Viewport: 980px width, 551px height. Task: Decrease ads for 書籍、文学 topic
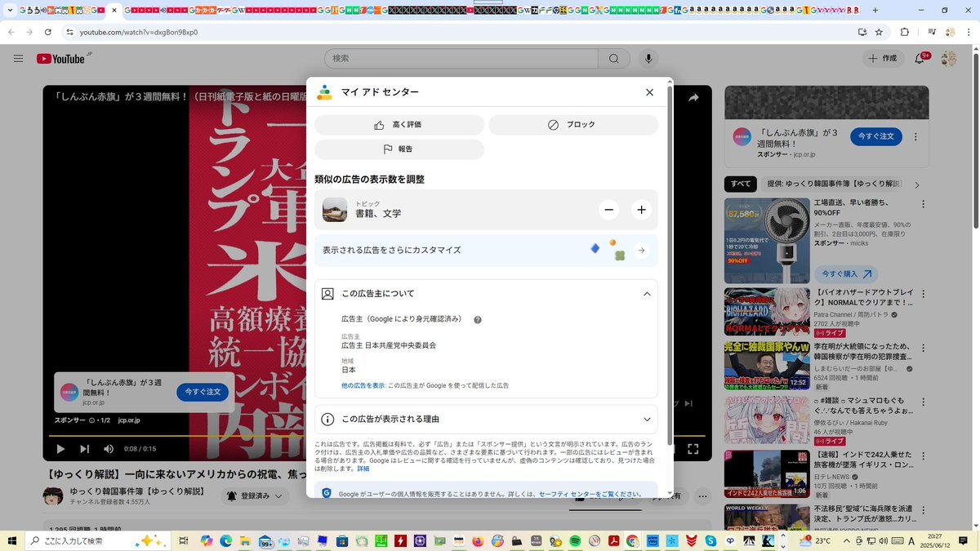click(608, 210)
